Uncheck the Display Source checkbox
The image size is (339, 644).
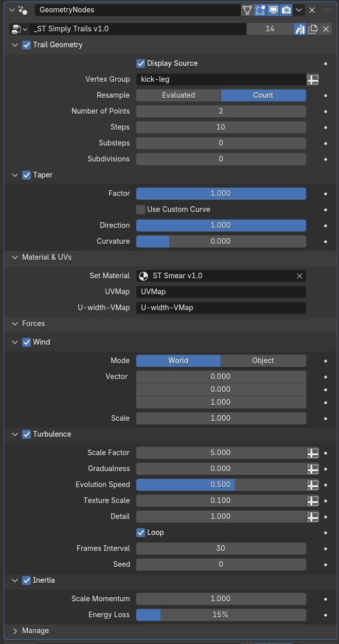pyautogui.click(x=140, y=63)
